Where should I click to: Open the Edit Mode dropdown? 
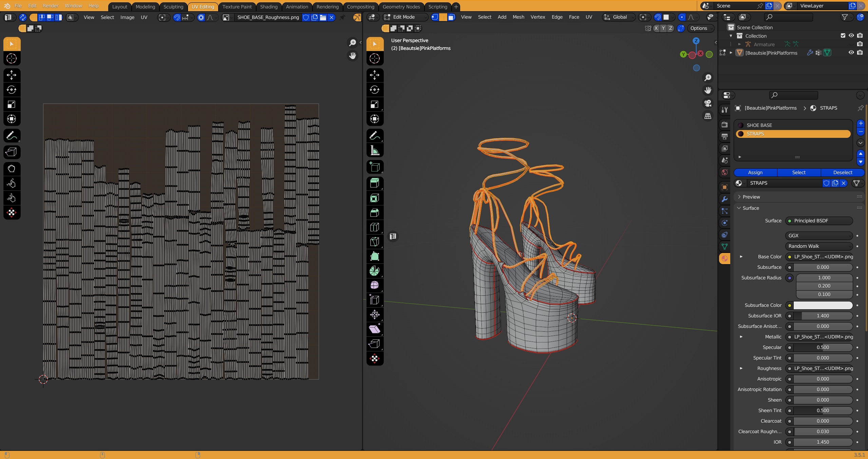405,17
